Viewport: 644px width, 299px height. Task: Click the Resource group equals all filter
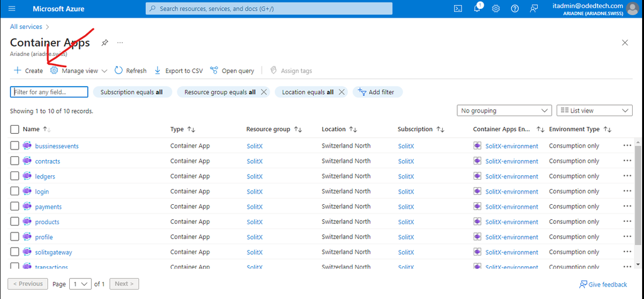pyautogui.click(x=220, y=92)
